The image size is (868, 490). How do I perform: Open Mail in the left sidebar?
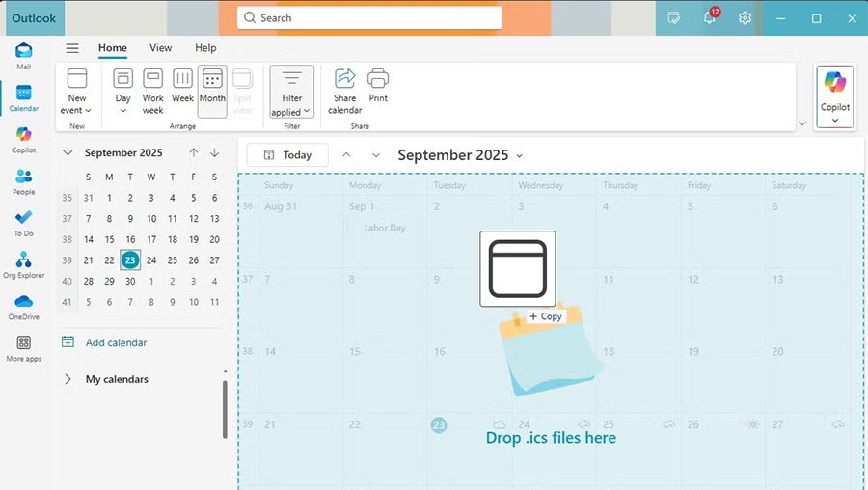[x=23, y=56]
